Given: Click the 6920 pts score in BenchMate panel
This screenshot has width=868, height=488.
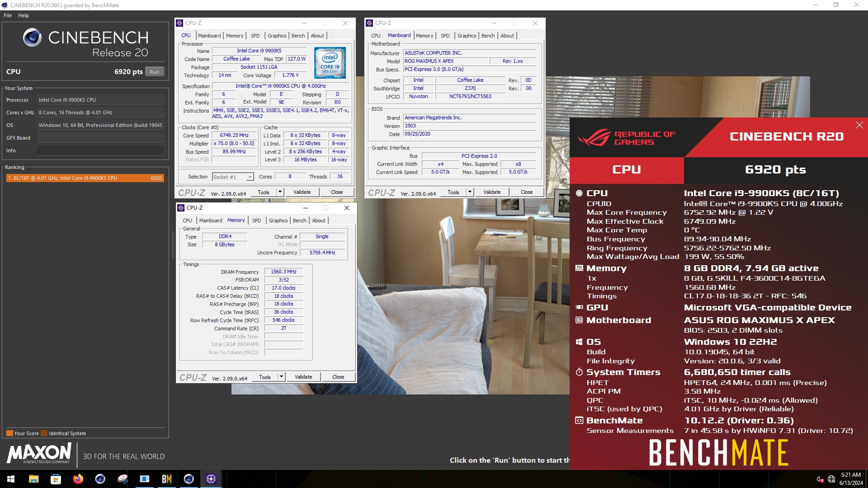Looking at the screenshot, I should [x=775, y=169].
